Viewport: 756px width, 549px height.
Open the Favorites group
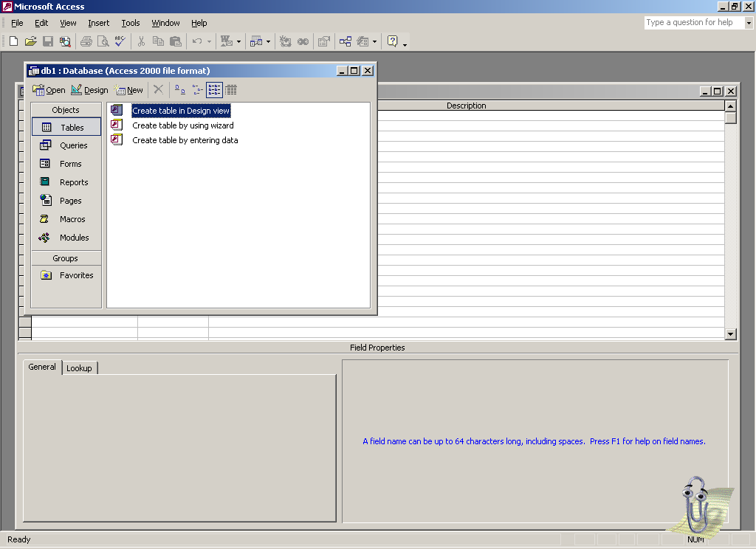66,275
